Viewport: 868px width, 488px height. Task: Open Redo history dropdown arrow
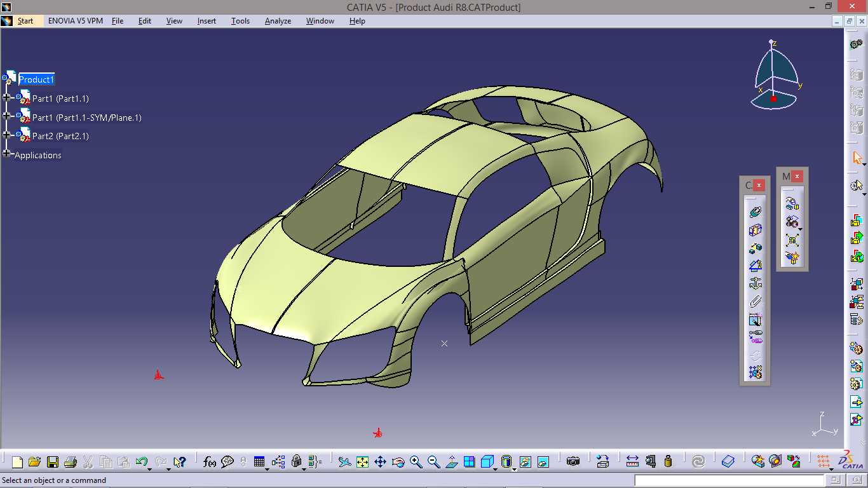[x=168, y=469]
